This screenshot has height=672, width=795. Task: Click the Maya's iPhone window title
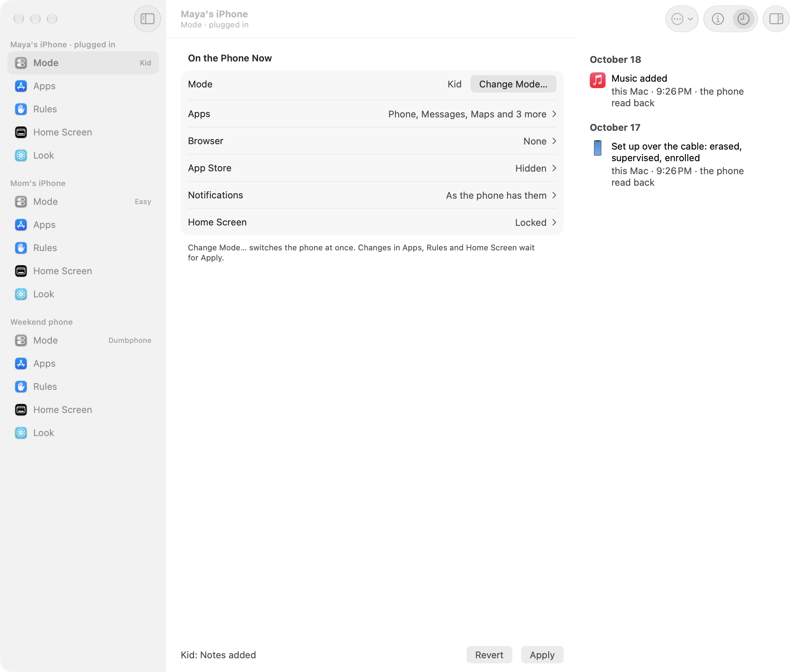pyautogui.click(x=214, y=14)
